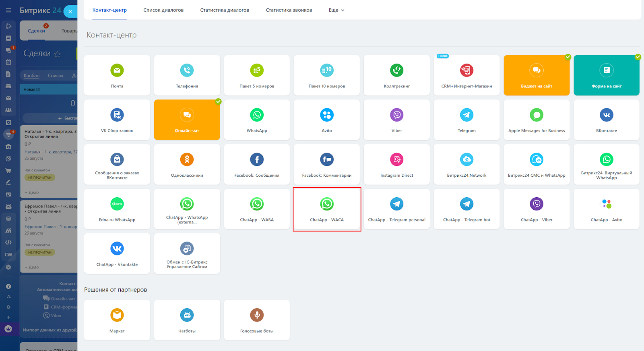Viewport: 644px width, 351px height.
Task: Add Дело to the Наталья deal
Action: [32, 192]
